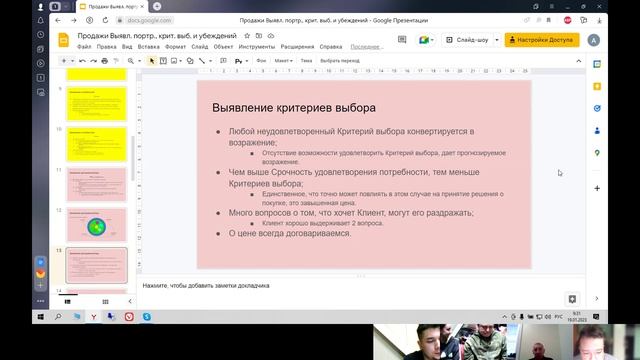
Task: Collapse the filmstrip panel with arrow
Action: (x=130, y=302)
